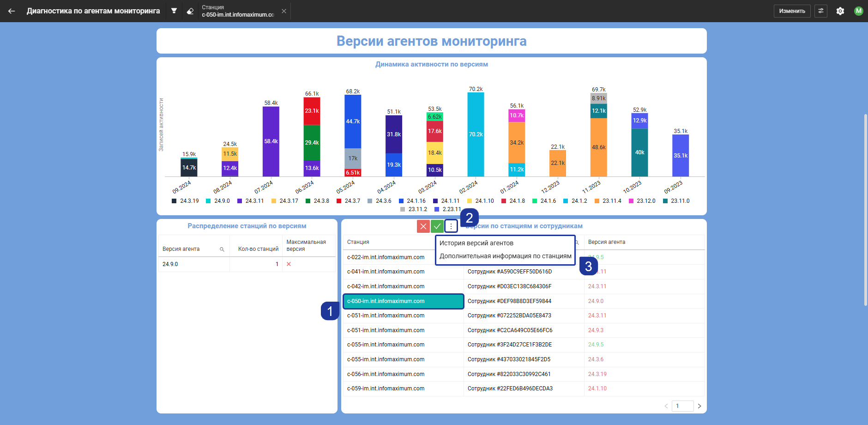Click the 40k teal segment in 10.2023
The image size is (868, 425).
click(x=639, y=152)
